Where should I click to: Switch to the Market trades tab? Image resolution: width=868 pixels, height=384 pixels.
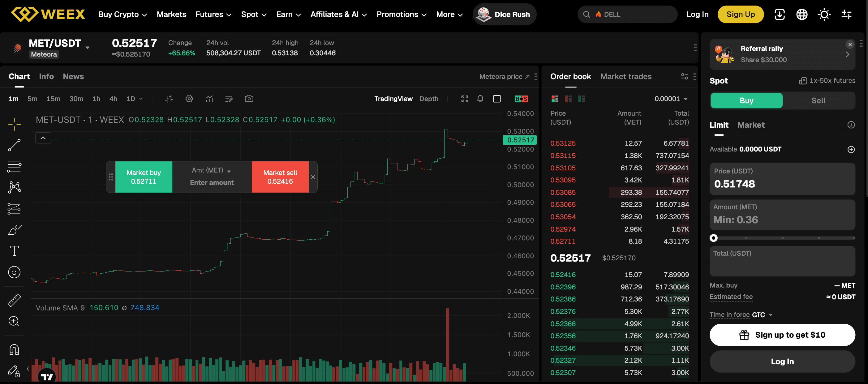626,76
